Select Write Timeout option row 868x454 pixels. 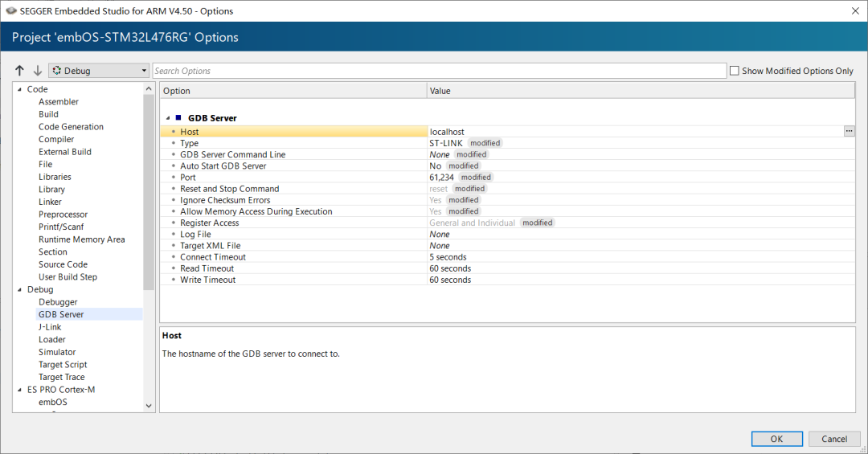508,280
